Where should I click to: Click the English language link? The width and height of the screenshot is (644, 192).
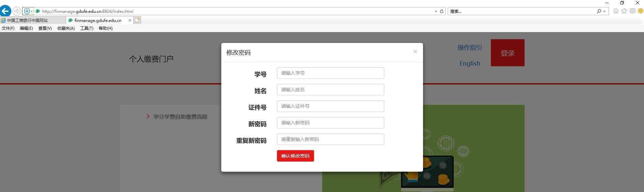(x=470, y=63)
